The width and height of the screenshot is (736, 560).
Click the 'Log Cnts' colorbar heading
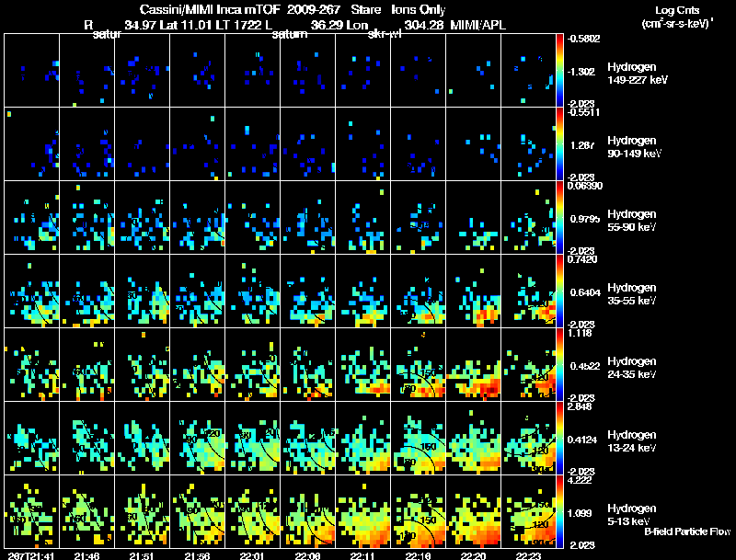pos(677,10)
